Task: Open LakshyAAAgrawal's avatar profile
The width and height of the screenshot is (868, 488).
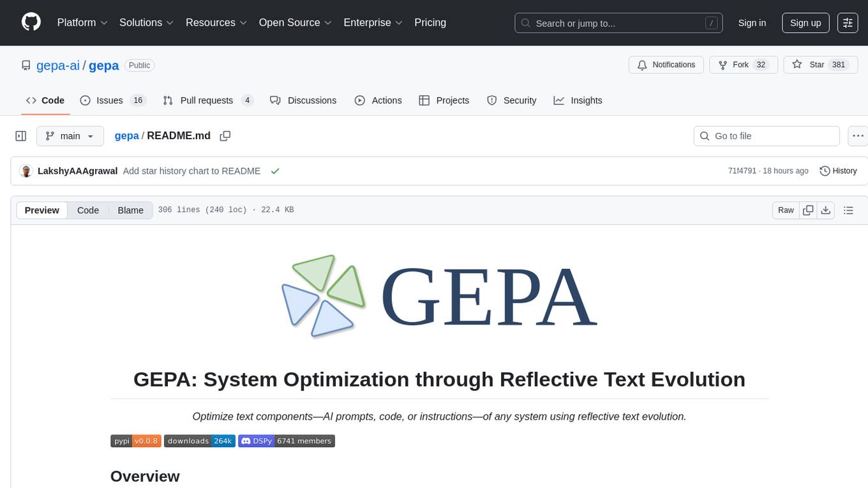Action: (26, 171)
